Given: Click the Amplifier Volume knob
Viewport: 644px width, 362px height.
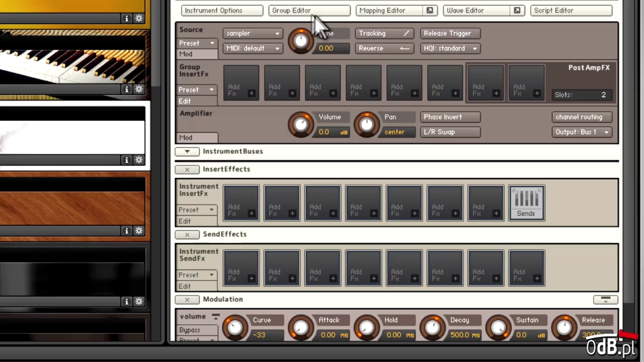Looking at the screenshot, I should 301,125.
